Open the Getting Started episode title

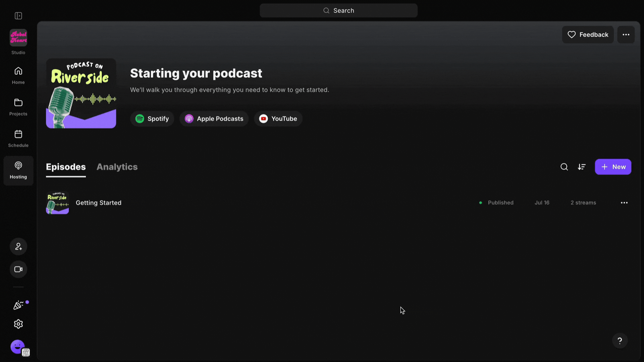tap(99, 203)
